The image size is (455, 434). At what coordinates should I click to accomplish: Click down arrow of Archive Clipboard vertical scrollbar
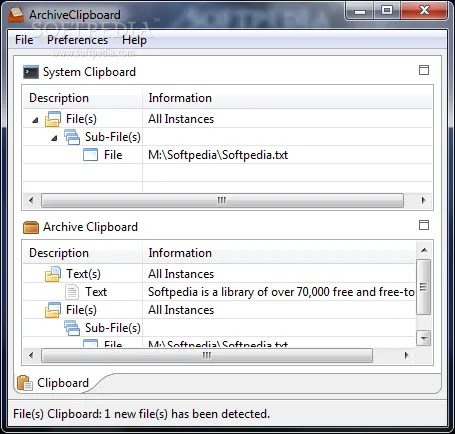tap(424, 339)
